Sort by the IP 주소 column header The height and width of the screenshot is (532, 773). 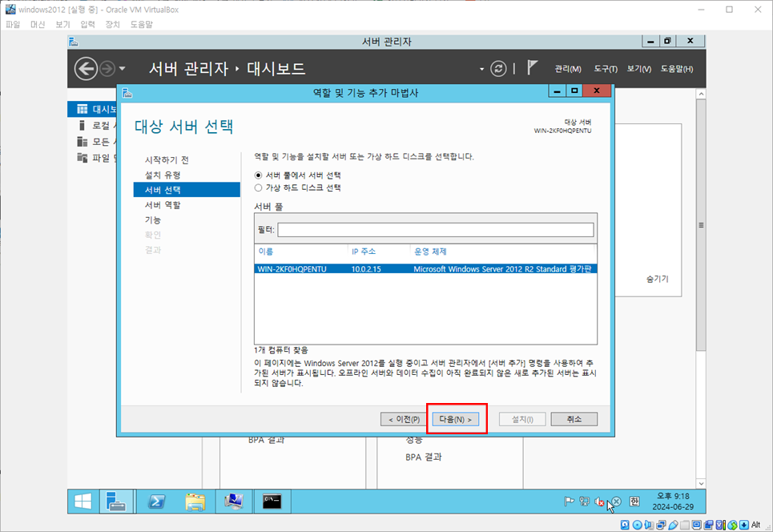coord(364,252)
